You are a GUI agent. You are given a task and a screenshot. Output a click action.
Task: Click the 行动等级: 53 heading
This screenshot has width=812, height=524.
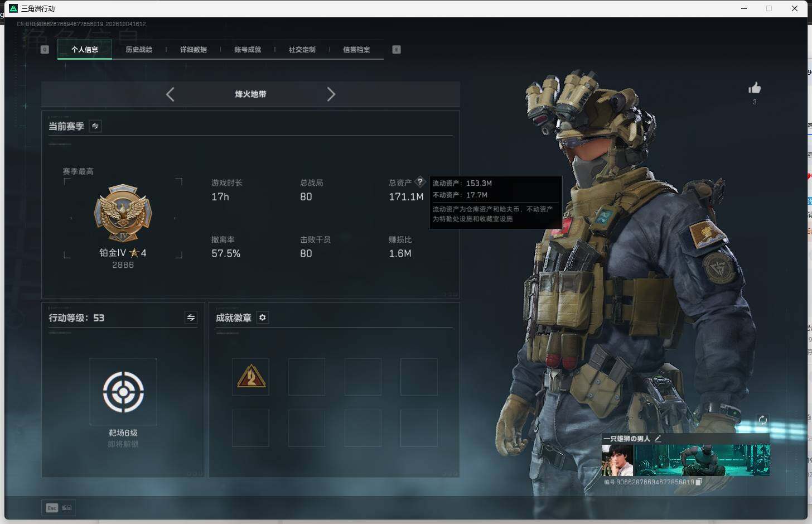(x=76, y=318)
